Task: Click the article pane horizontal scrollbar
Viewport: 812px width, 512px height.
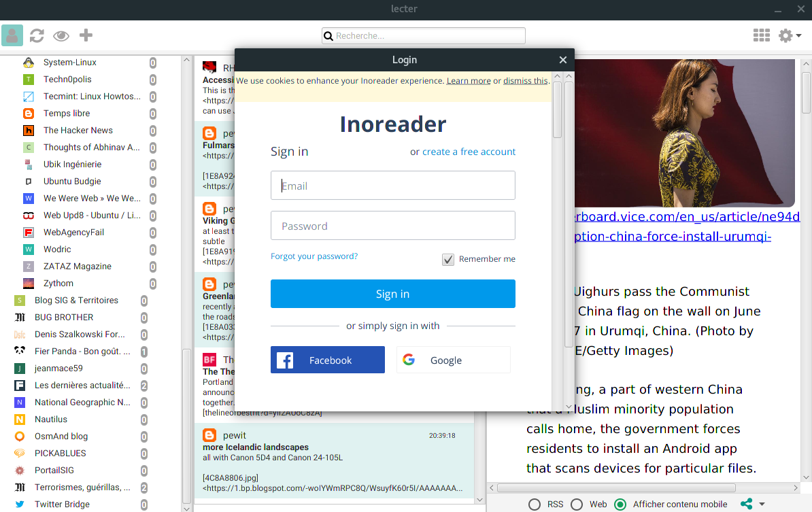Action: click(x=616, y=488)
